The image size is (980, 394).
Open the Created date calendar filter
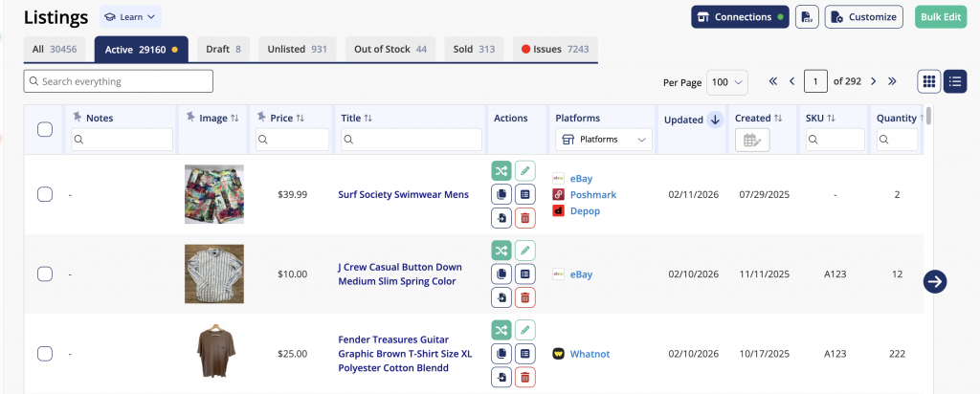[752, 140]
